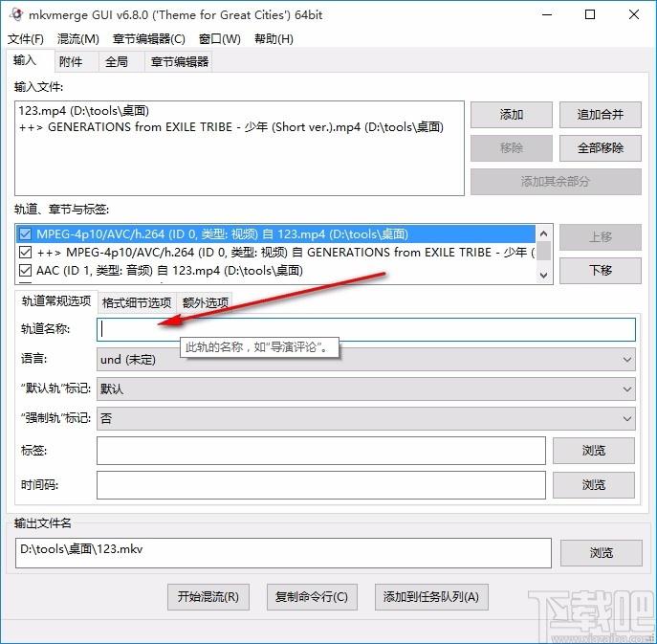Click the track list scroll-up arrow
Screen dimensions: 657x644
(x=544, y=233)
